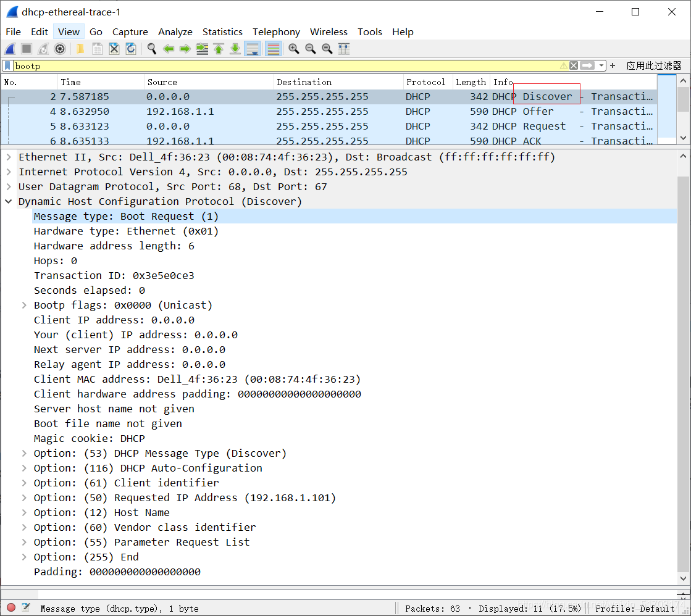Find a packet magnifier icon
Viewport: 691px width, 616px height.
pyautogui.click(x=151, y=49)
